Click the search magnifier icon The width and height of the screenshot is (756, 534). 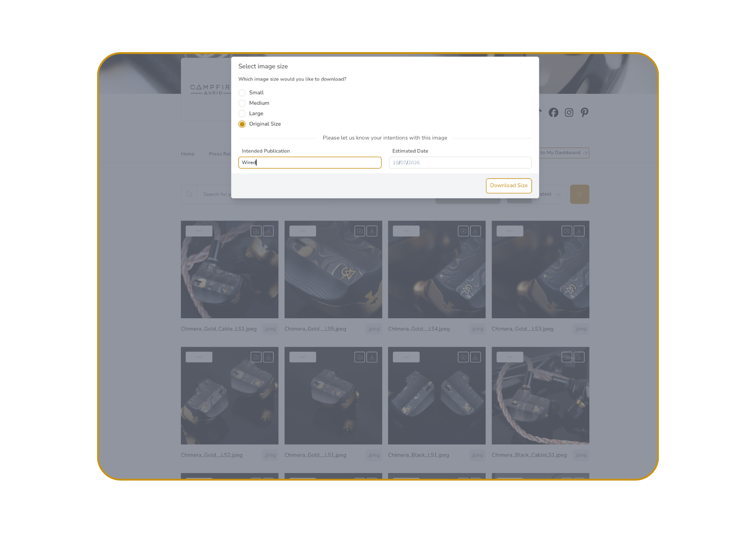[189, 194]
